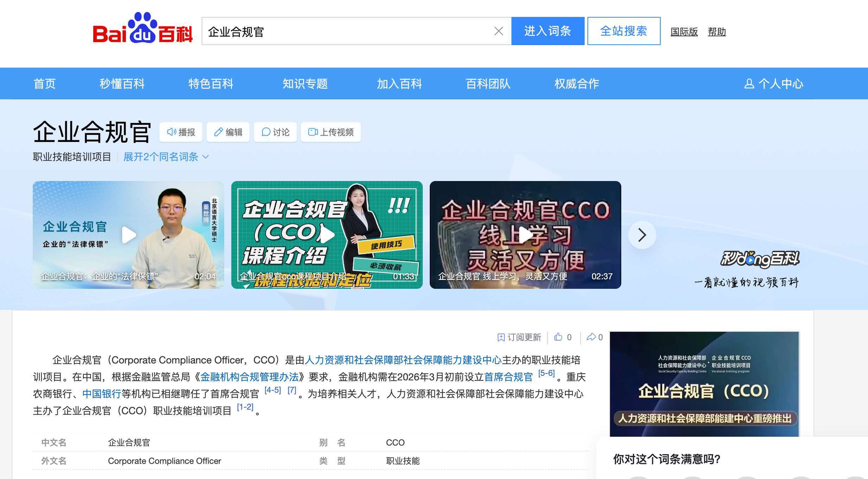Screen dimensions: 868x479
Task: Select the 企业合规官 page title heading
Action: pos(92,132)
